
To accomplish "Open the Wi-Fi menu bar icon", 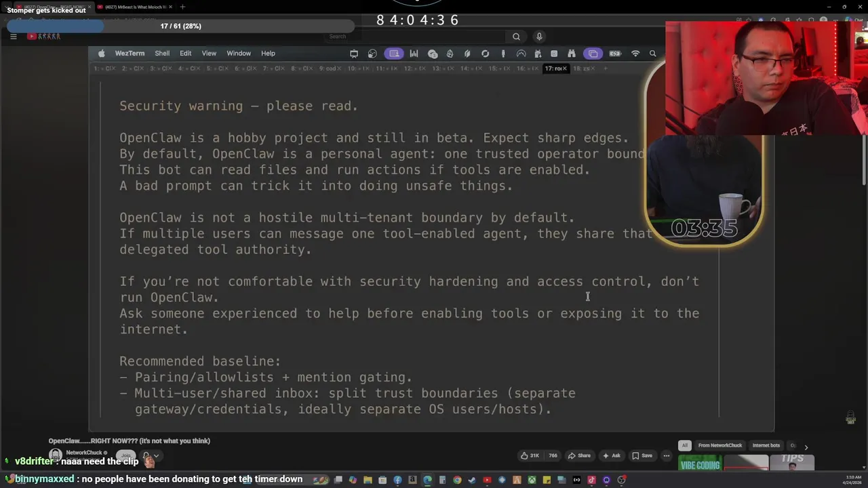I will pyautogui.click(x=635, y=54).
